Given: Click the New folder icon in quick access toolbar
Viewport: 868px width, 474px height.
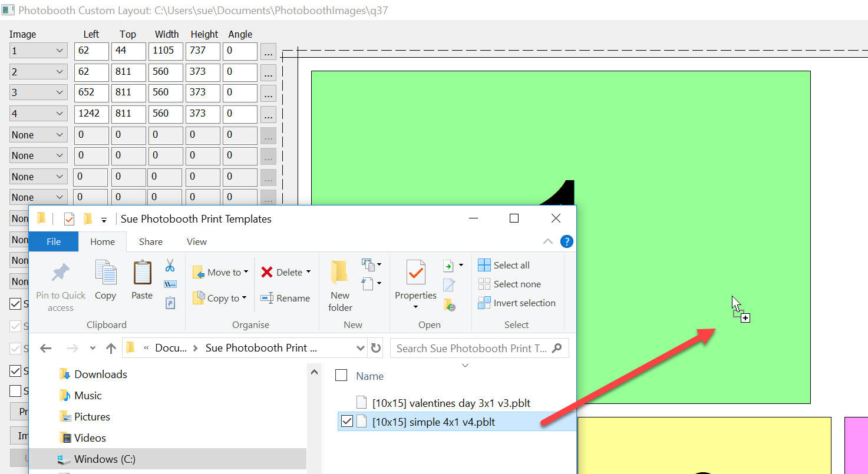Looking at the screenshot, I should (87, 219).
